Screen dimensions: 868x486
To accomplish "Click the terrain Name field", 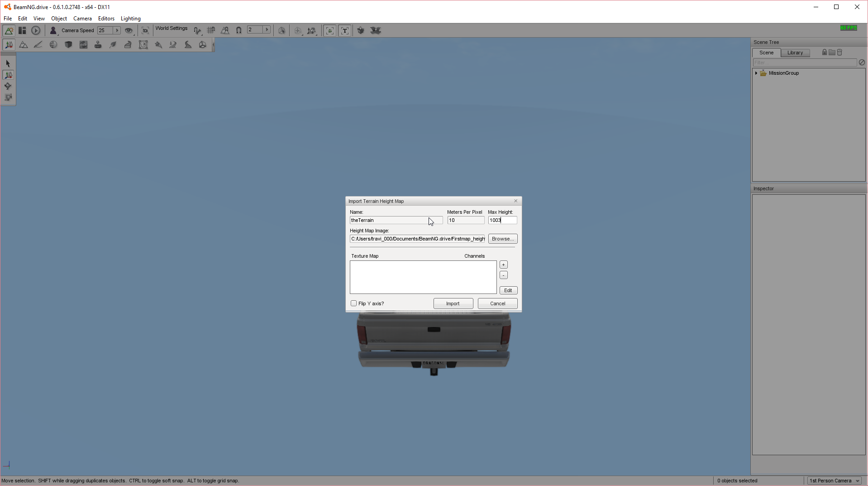I will pos(396,220).
